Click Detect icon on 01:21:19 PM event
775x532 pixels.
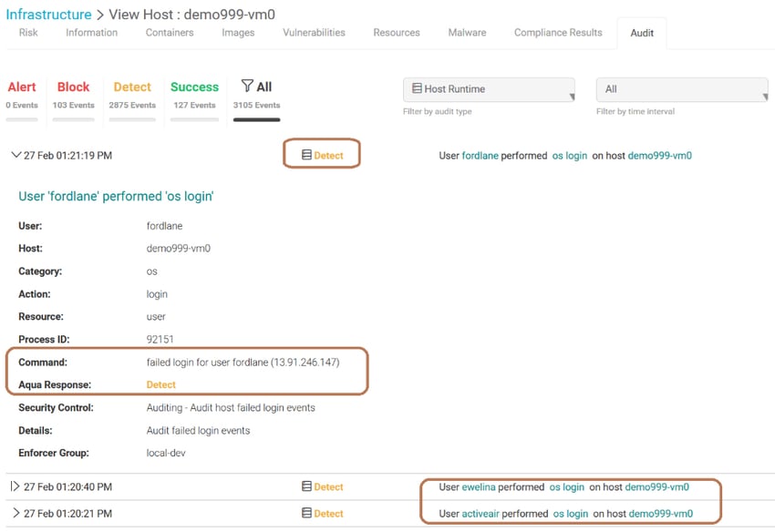306,155
